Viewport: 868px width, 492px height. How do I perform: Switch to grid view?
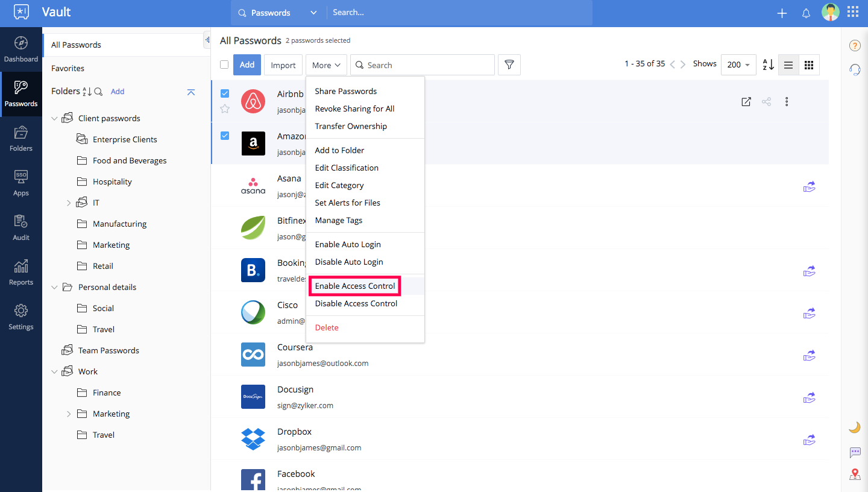(x=809, y=65)
